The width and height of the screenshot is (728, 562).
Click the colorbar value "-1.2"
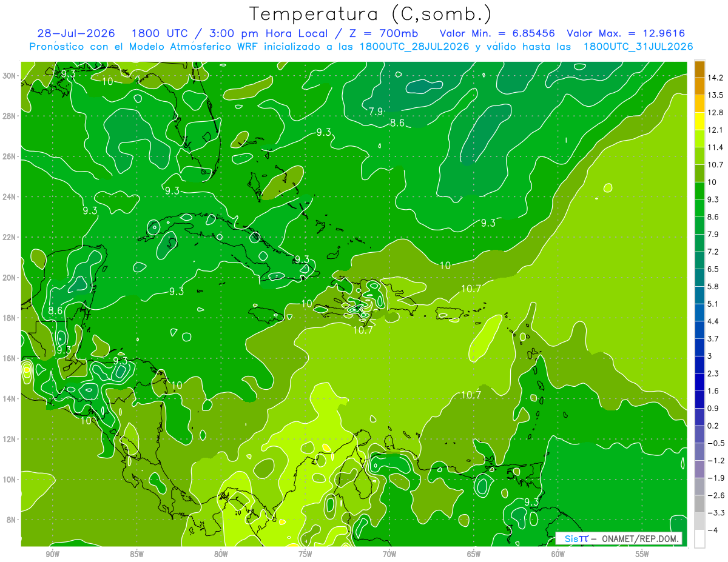tap(716, 460)
